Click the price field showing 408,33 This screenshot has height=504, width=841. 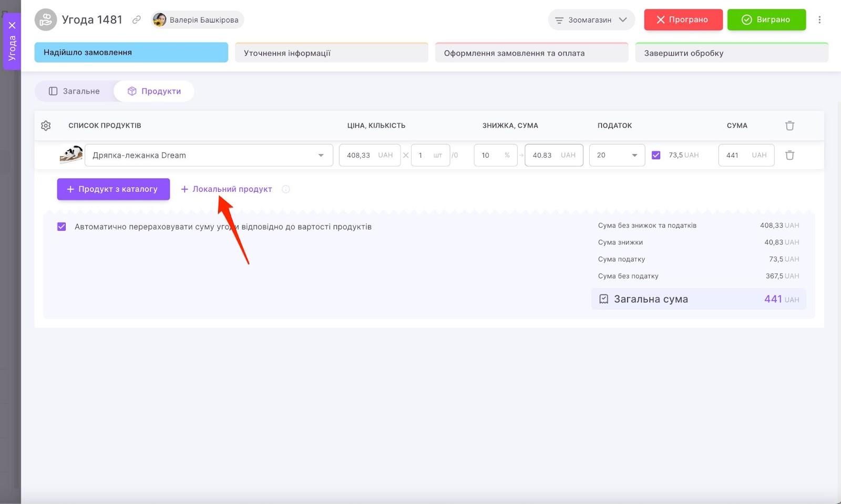pyautogui.click(x=359, y=156)
